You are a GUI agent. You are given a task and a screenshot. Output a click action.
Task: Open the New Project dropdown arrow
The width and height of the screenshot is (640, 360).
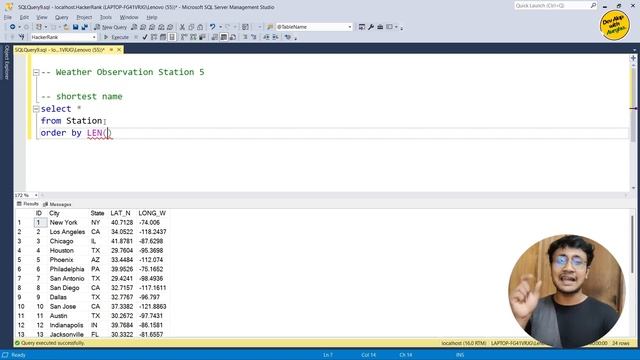[45, 27]
